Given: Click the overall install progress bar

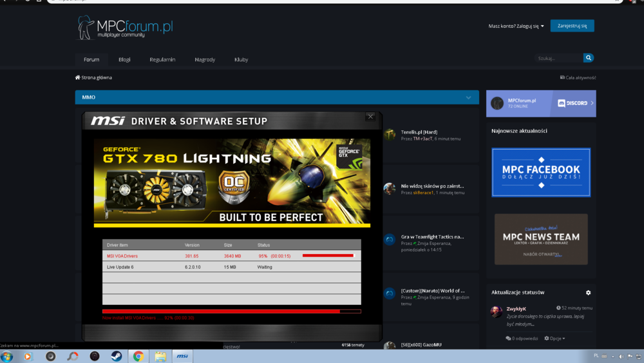Looking at the screenshot, I should coord(232,311).
